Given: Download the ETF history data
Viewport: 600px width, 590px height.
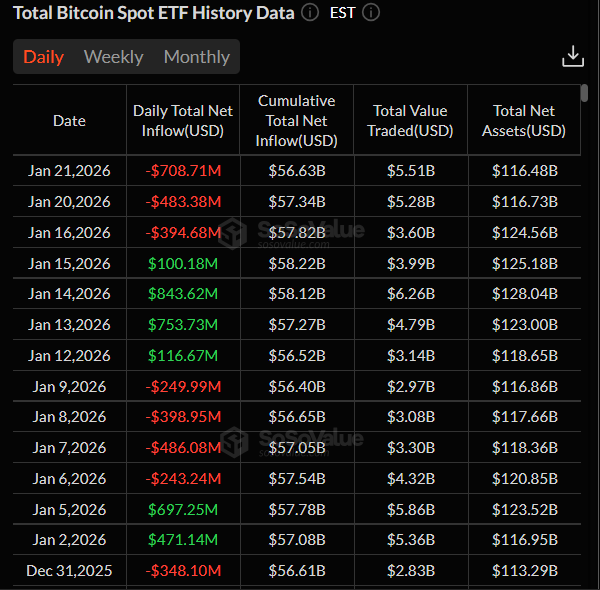Looking at the screenshot, I should (573, 56).
